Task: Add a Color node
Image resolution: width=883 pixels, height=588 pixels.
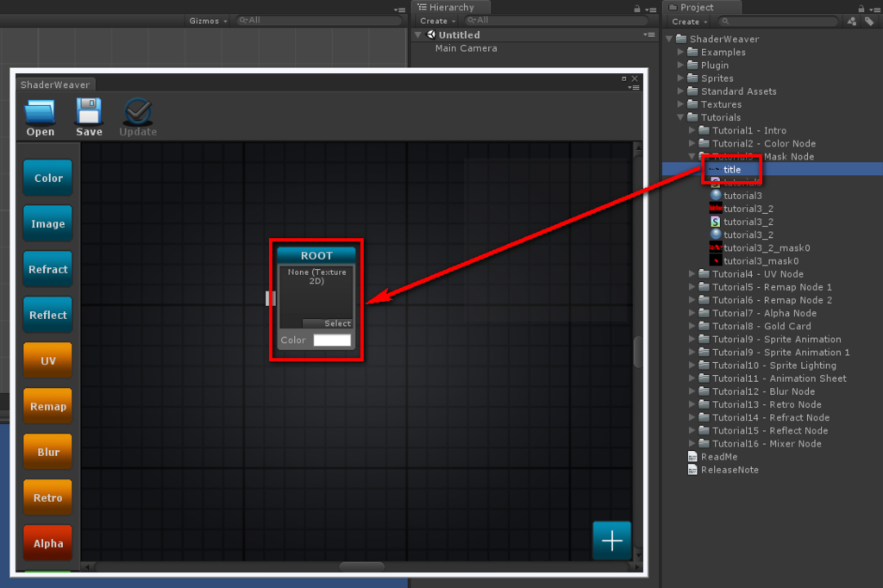Action: (48, 178)
